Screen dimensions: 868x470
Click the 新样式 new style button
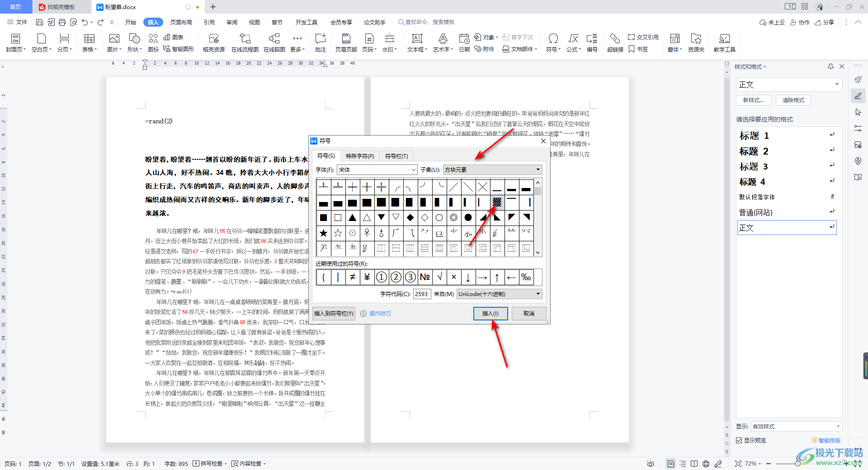(753, 100)
